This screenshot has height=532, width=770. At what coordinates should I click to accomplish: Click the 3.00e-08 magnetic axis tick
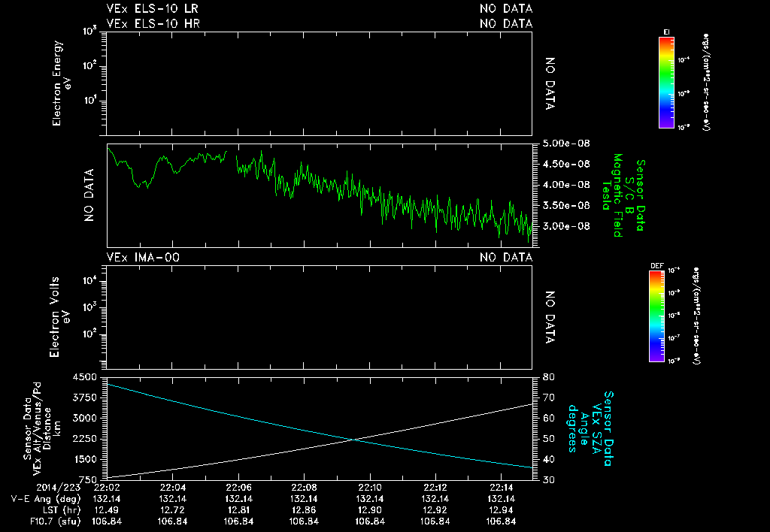[x=566, y=226]
